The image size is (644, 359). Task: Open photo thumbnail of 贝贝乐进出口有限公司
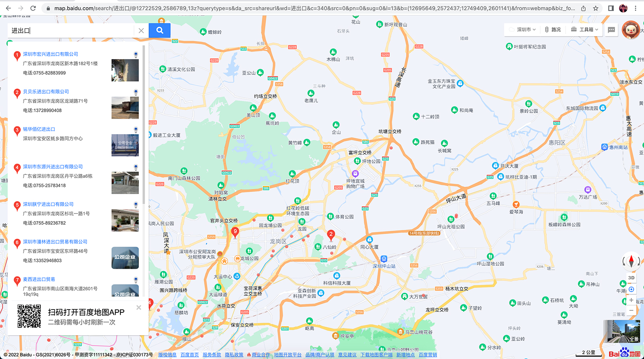click(x=125, y=108)
